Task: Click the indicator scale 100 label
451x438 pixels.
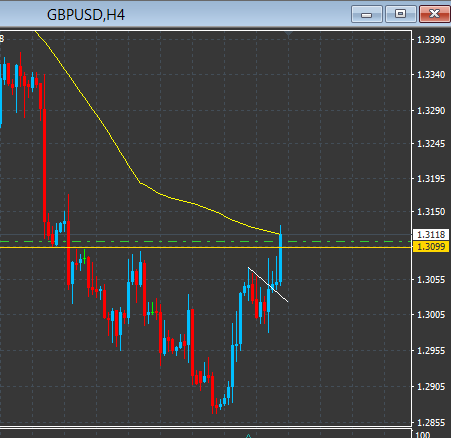Action: pos(423,435)
